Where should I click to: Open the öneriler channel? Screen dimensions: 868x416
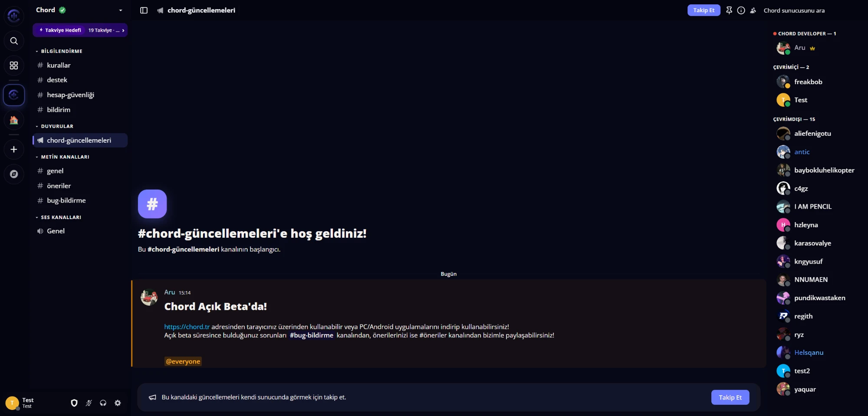coord(80,186)
